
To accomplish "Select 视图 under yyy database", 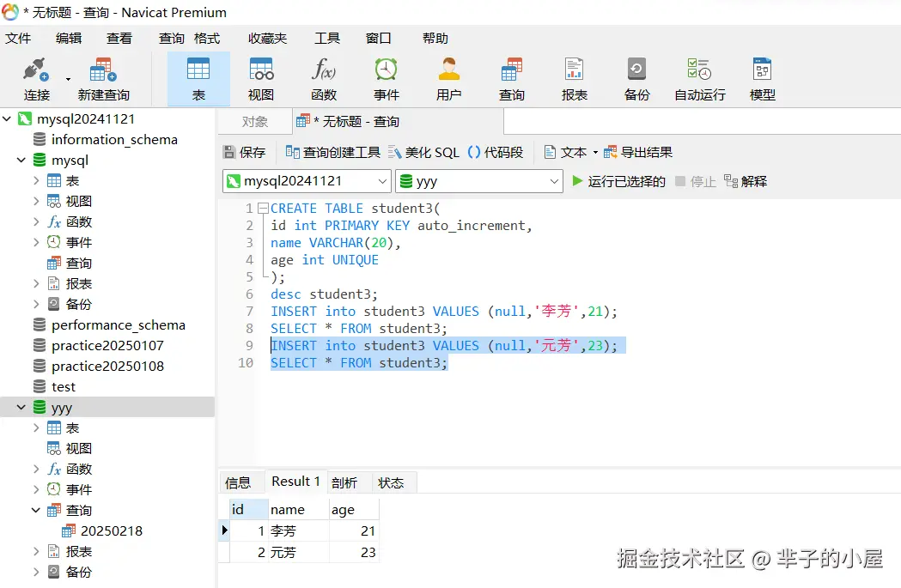I will (79, 448).
